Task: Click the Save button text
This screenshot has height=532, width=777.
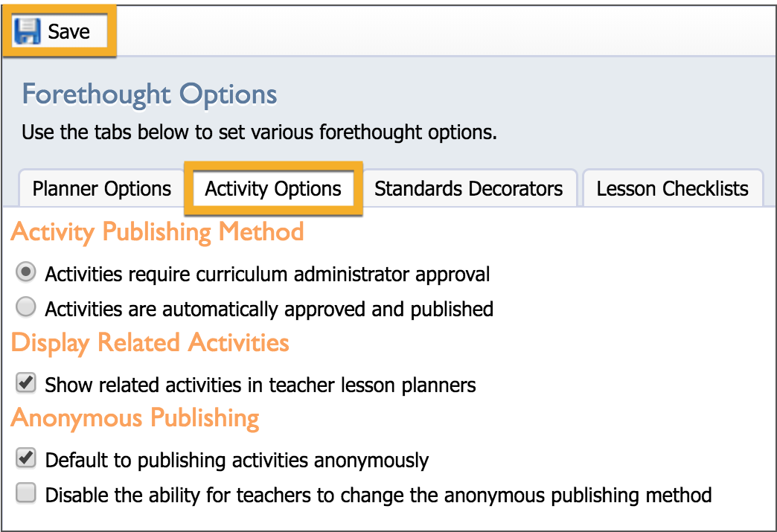Action: [69, 32]
